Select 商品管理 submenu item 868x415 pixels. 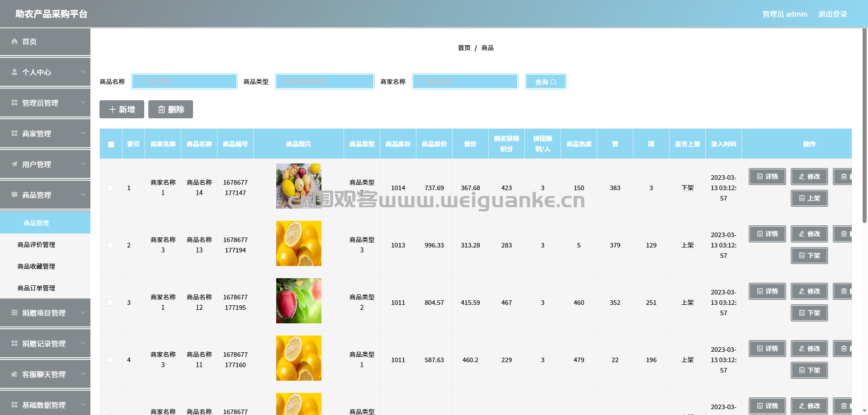[x=45, y=223]
